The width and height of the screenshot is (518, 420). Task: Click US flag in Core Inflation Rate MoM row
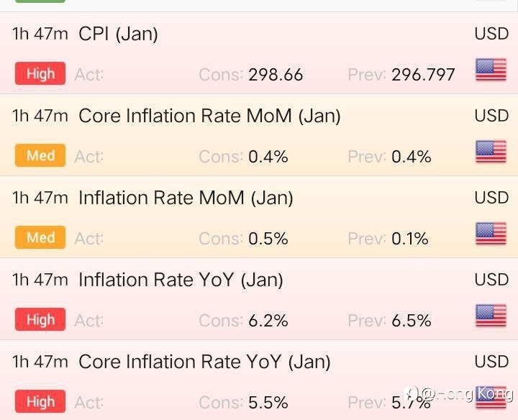click(491, 152)
